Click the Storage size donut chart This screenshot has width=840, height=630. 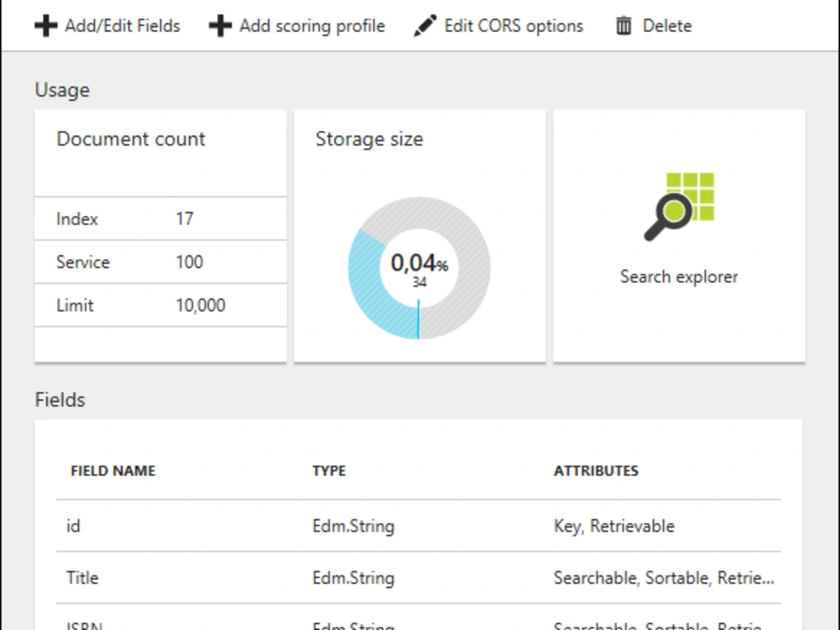[419, 268]
